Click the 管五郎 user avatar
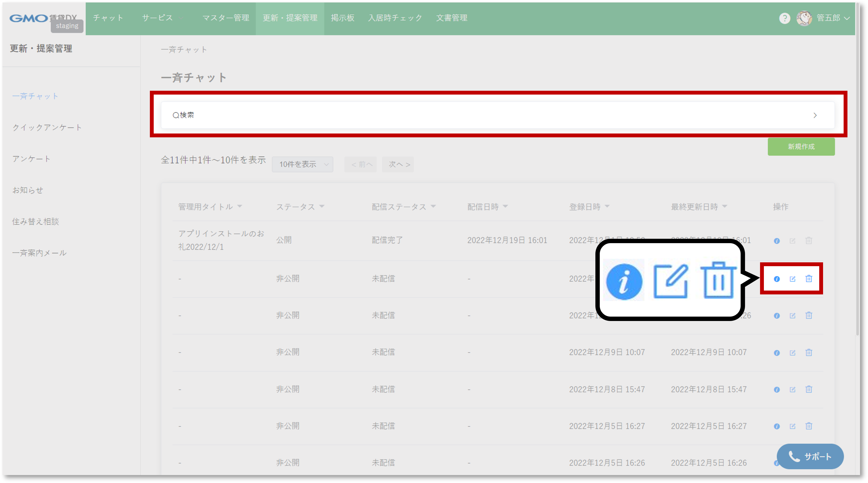The image size is (868, 483). 804,18
